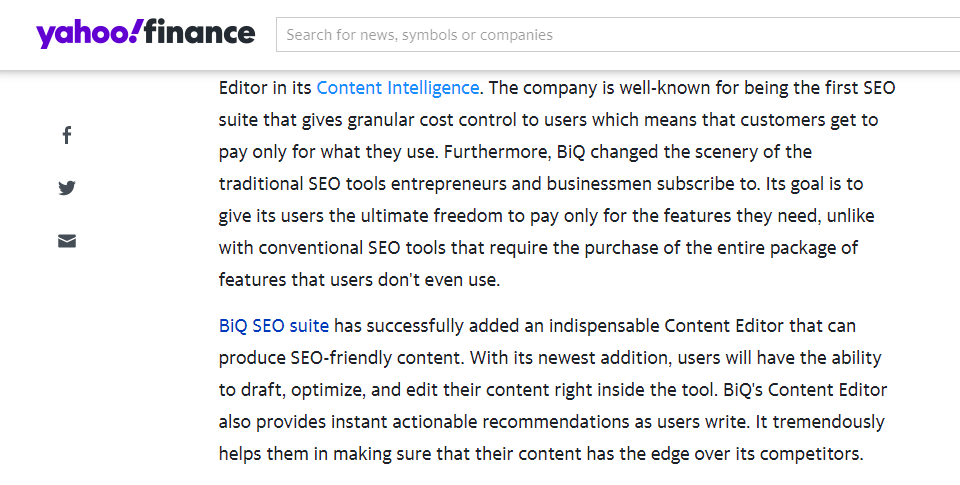Share the article on Facebook
Image resolution: width=960 pixels, height=485 pixels.
pyautogui.click(x=67, y=135)
